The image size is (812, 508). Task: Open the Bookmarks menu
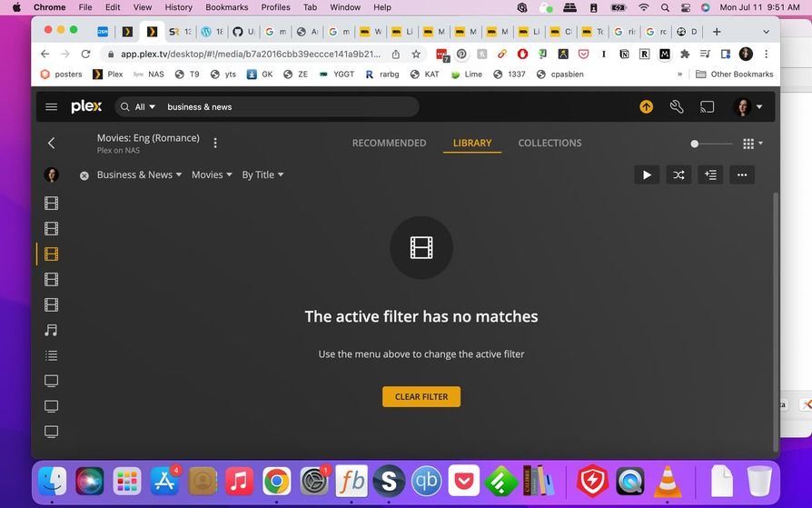point(227,7)
